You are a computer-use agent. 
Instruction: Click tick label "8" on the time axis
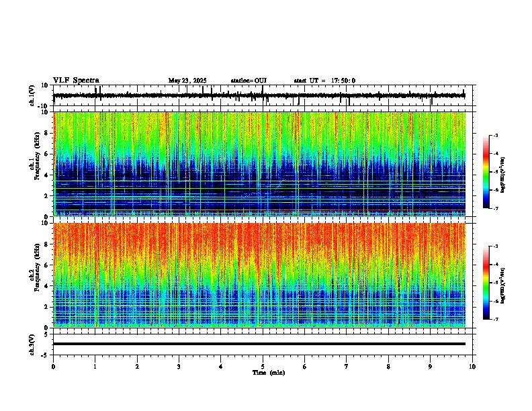tap(388, 367)
